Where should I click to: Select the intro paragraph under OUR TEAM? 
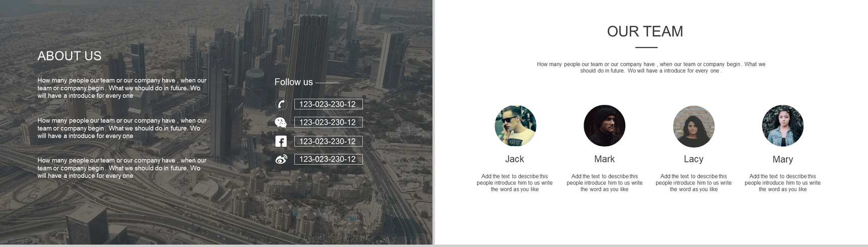(x=651, y=68)
